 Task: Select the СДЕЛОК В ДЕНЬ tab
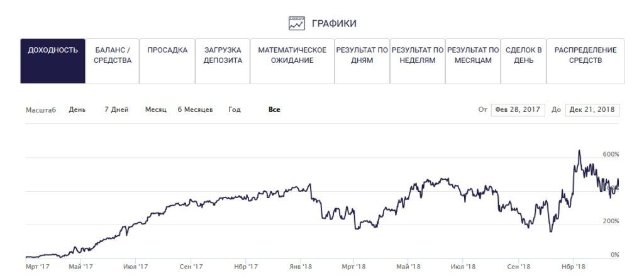523,61
